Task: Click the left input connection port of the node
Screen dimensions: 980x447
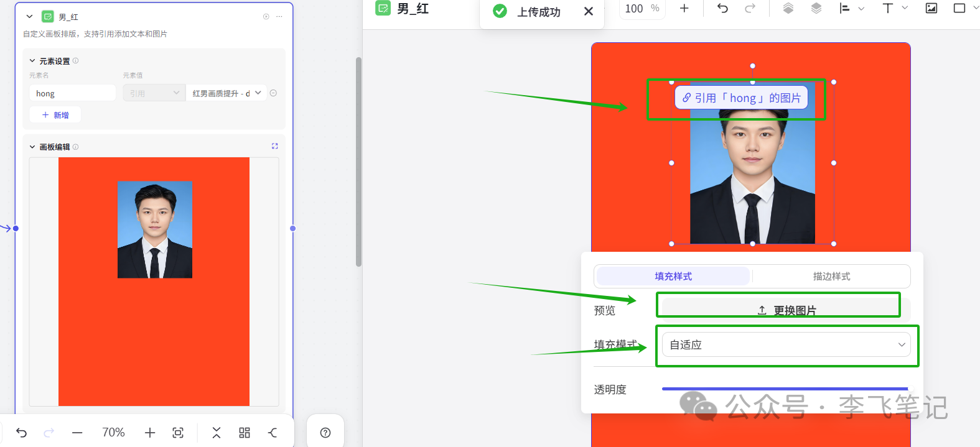Action: point(16,228)
